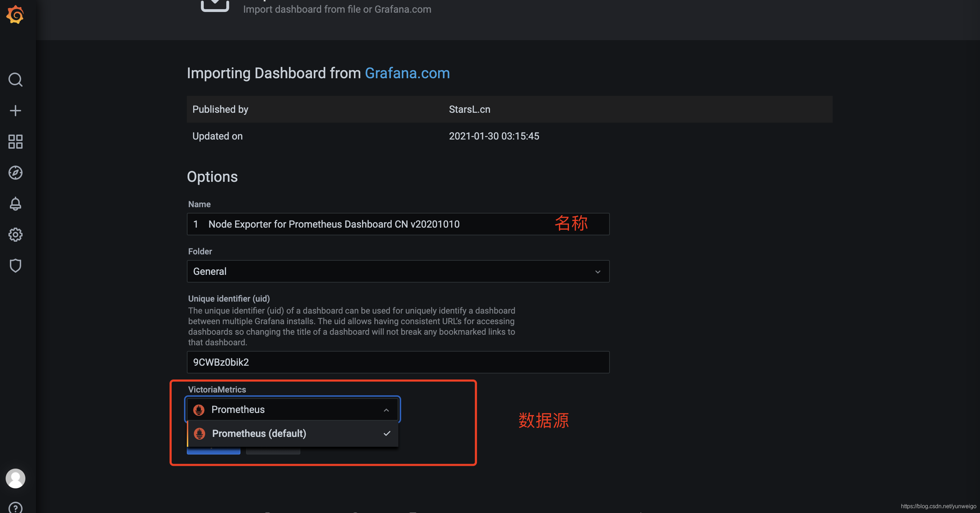Click the VictoriaMetrics Prometheus data source selector
The width and height of the screenshot is (980, 513).
(292, 409)
